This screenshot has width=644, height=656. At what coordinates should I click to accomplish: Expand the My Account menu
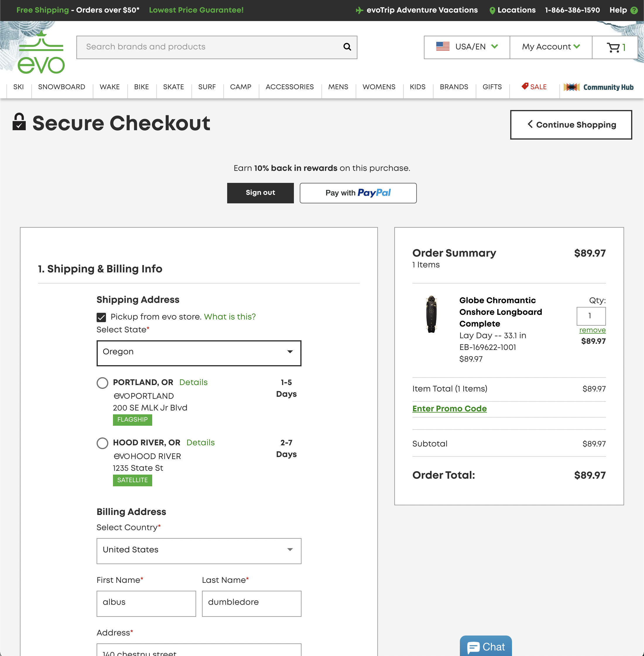(x=550, y=47)
